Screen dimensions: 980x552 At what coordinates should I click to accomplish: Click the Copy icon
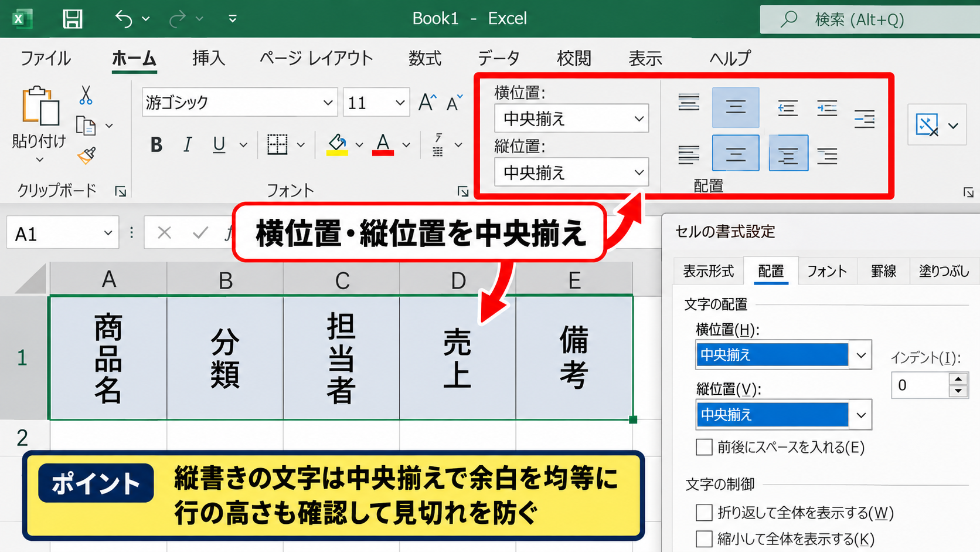(x=86, y=126)
